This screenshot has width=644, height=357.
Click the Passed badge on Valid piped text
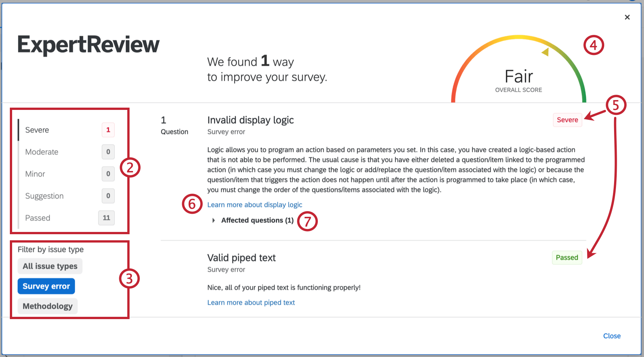(x=567, y=257)
